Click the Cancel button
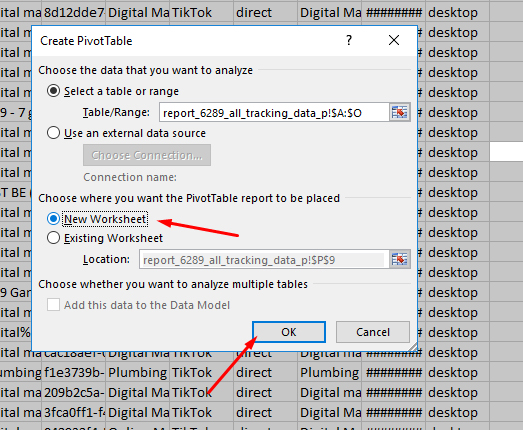 click(x=373, y=332)
